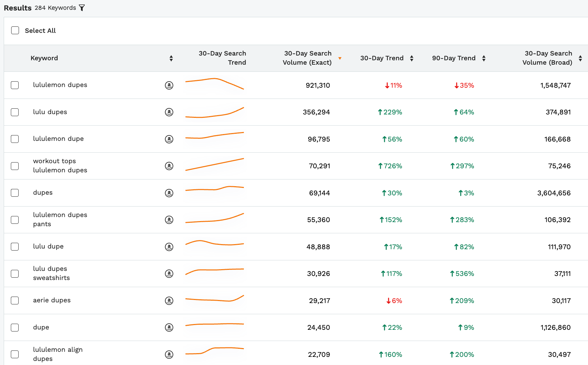
Task: Toggle the Select All checkbox
Action: tap(15, 30)
